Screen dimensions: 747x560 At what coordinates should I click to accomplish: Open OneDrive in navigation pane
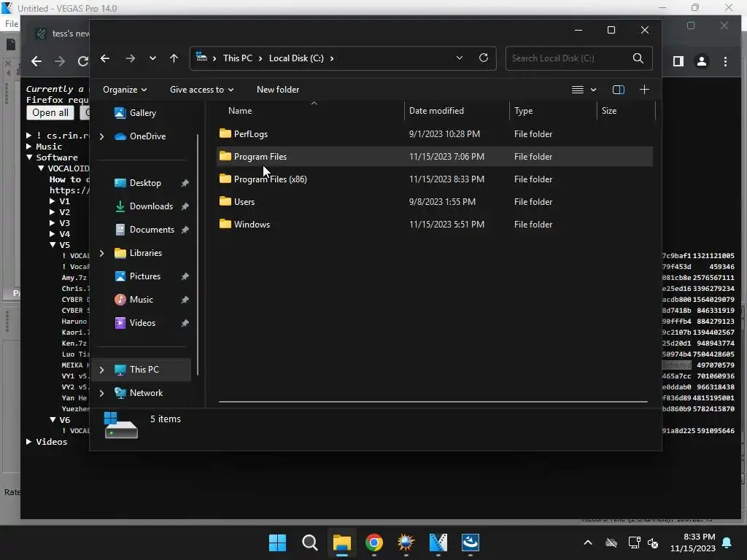click(x=147, y=136)
